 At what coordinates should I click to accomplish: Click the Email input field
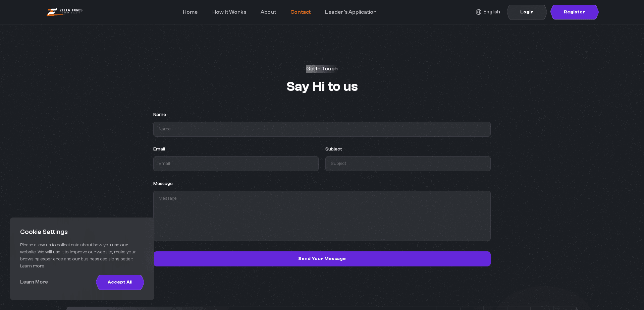click(x=236, y=164)
